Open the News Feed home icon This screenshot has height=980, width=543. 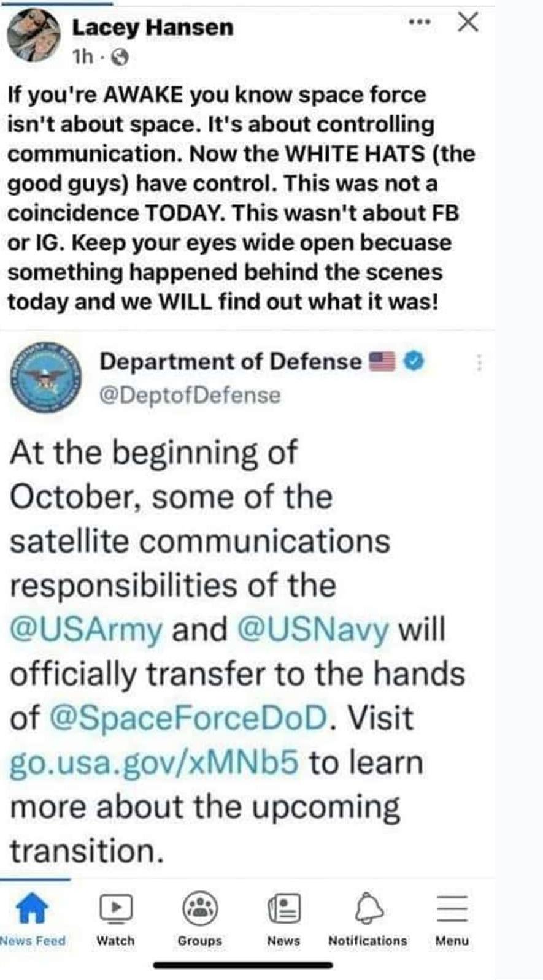tap(33, 908)
